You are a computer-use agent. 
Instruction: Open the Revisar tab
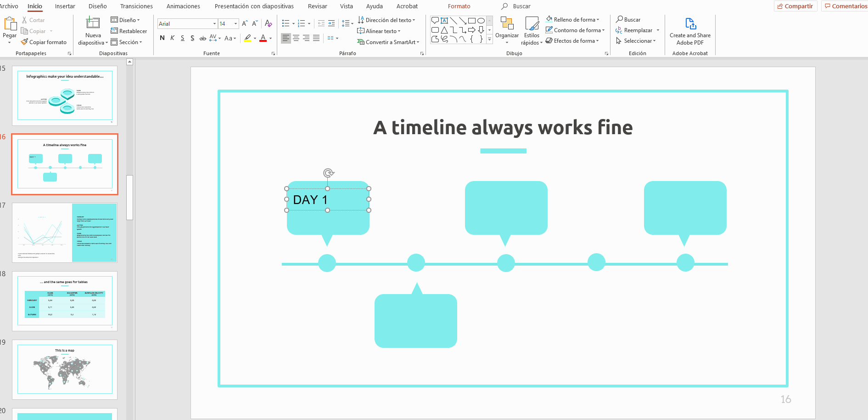[x=317, y=6]
